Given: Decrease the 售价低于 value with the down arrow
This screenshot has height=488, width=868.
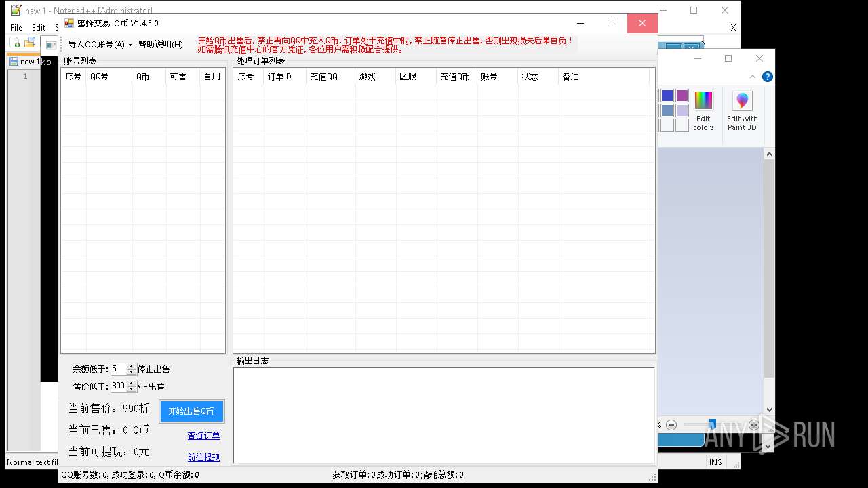Looking at the screenshot, I should tap(132, 389).
